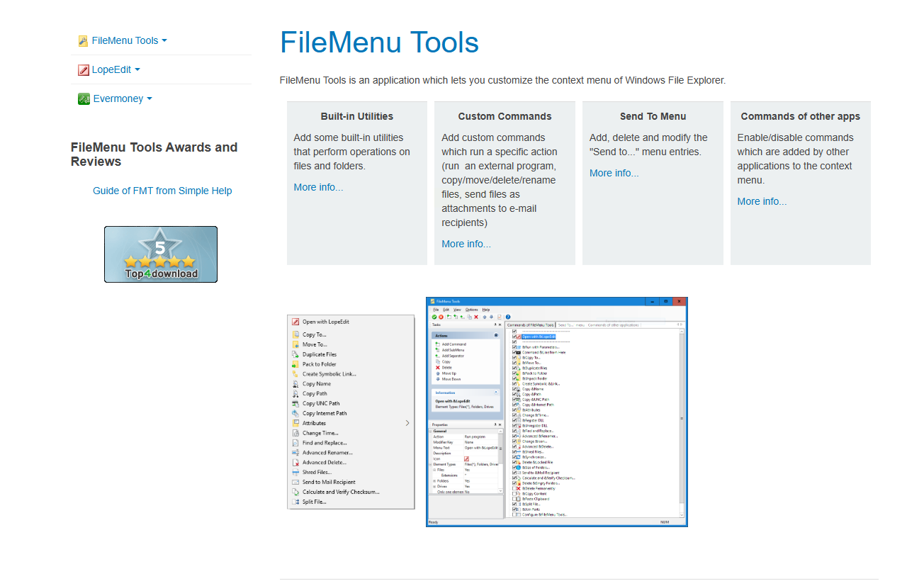Click the command list vertical scrollbar

click(x=682, y=418)
